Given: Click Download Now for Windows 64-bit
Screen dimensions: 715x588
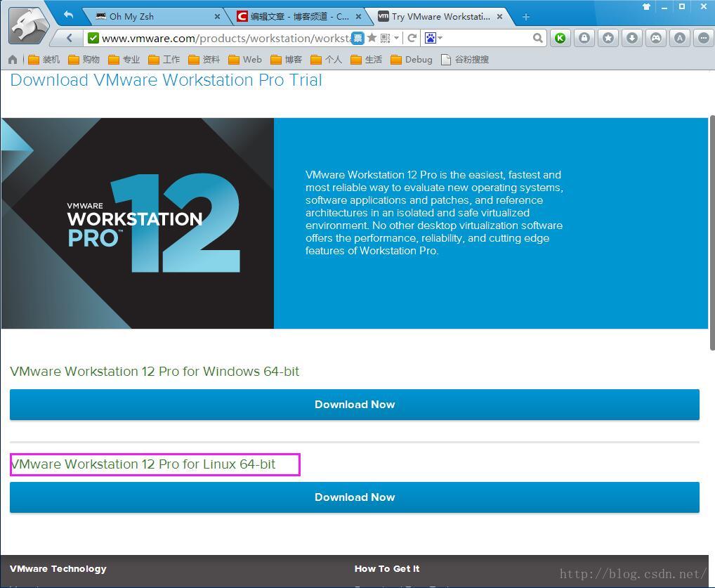Looking at the screenshot, I should click(x=354, y=404).
